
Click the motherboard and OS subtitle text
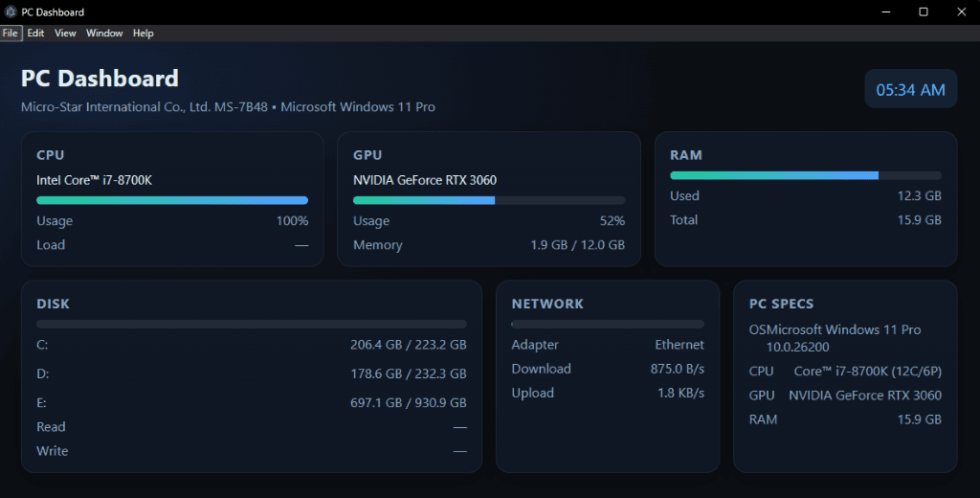click(x=228, y=107)
